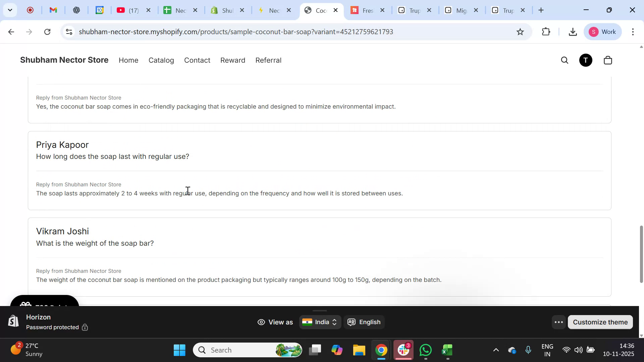Open the browser extensions puzzle icon
The height and width of the screenshot is (362, 644).
click(546, 32)
